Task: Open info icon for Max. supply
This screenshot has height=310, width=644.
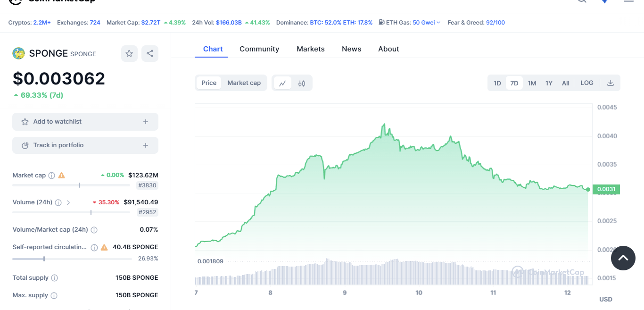Action: pyautogui.click(x=54, y=295)
